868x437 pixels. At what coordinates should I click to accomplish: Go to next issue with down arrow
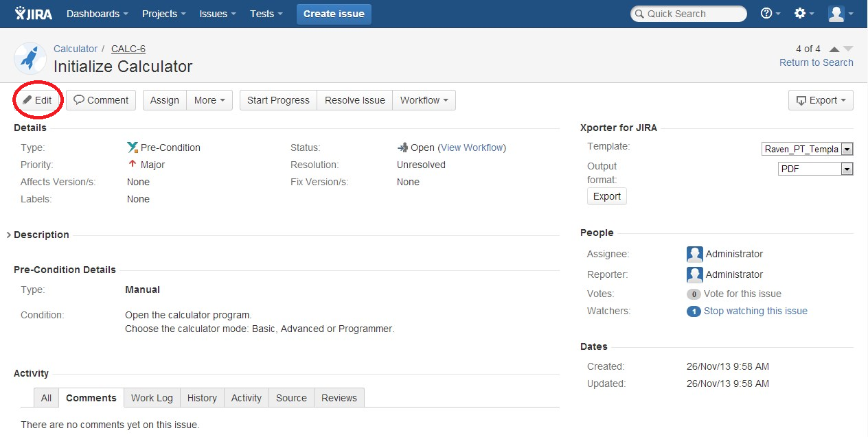tap(847, 49)
